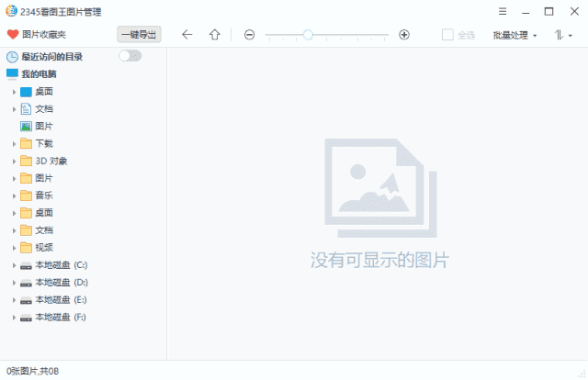The image size is (588, 380).
Task: Check the 全选 select-all checkbox
Action: pos(447,35)
